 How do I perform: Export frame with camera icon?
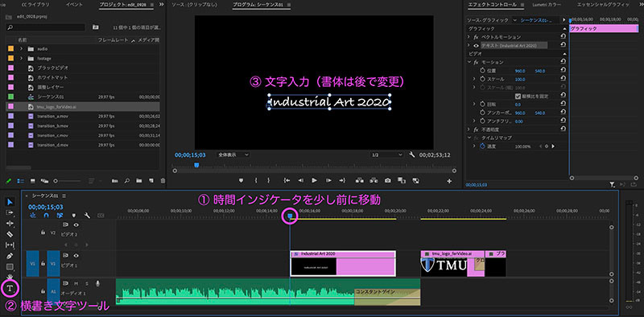point(388,180)
